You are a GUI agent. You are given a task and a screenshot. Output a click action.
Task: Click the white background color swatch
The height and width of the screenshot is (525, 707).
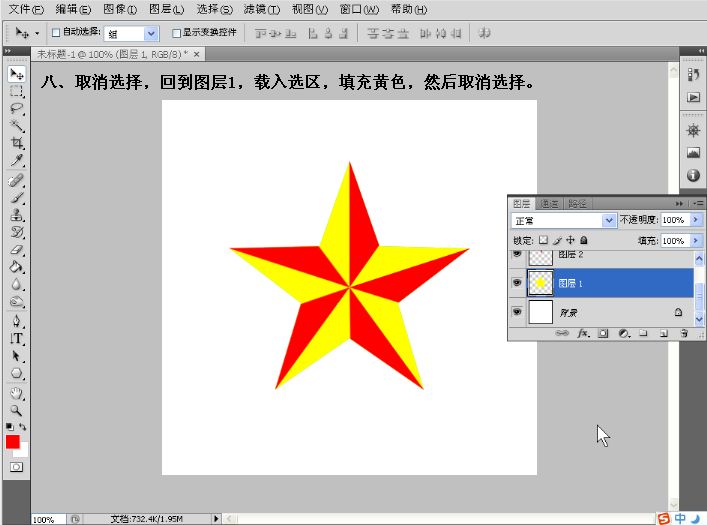click(23, 450)
